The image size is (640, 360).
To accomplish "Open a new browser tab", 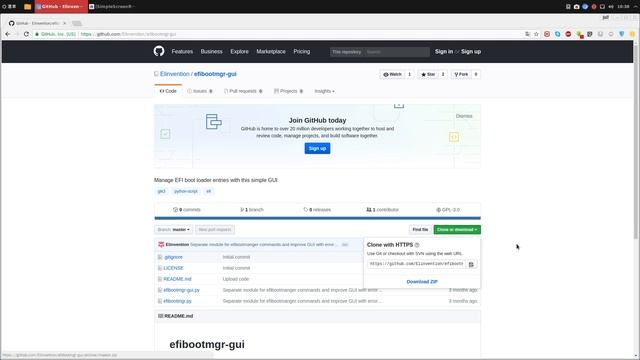I will (77, 23).
